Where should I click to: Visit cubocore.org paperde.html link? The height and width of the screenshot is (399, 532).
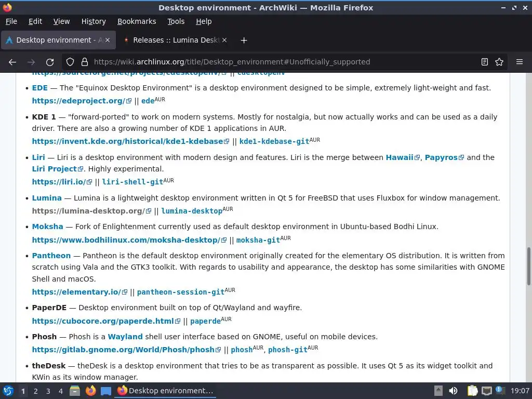coord(106,321)
